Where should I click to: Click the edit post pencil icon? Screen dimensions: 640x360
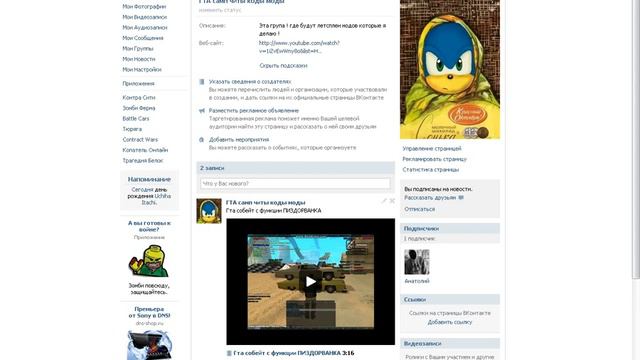(384, 201)
